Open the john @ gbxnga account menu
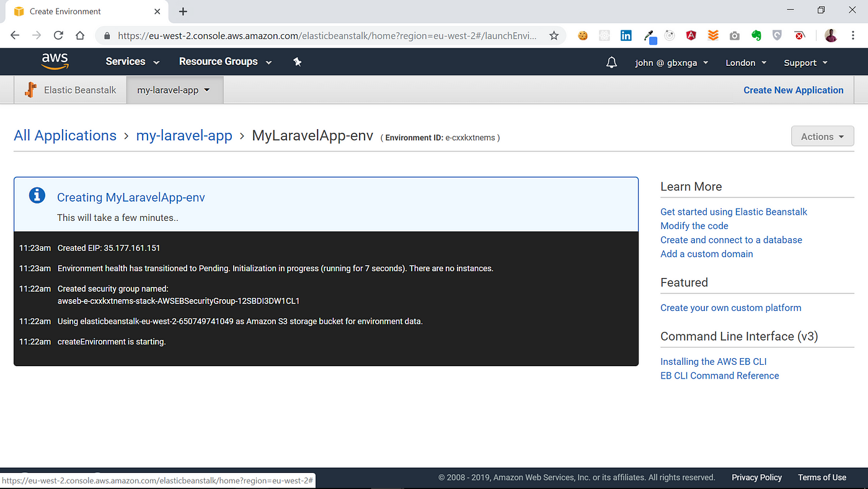 click(x=672, y=63)
